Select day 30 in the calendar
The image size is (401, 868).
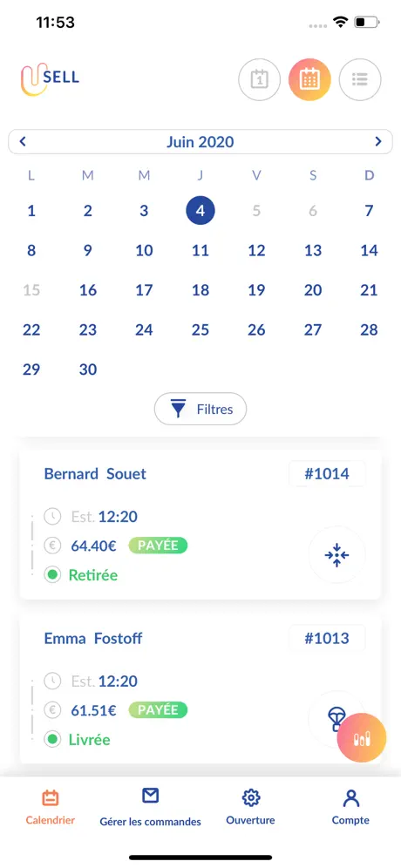(x=88, y=370)
